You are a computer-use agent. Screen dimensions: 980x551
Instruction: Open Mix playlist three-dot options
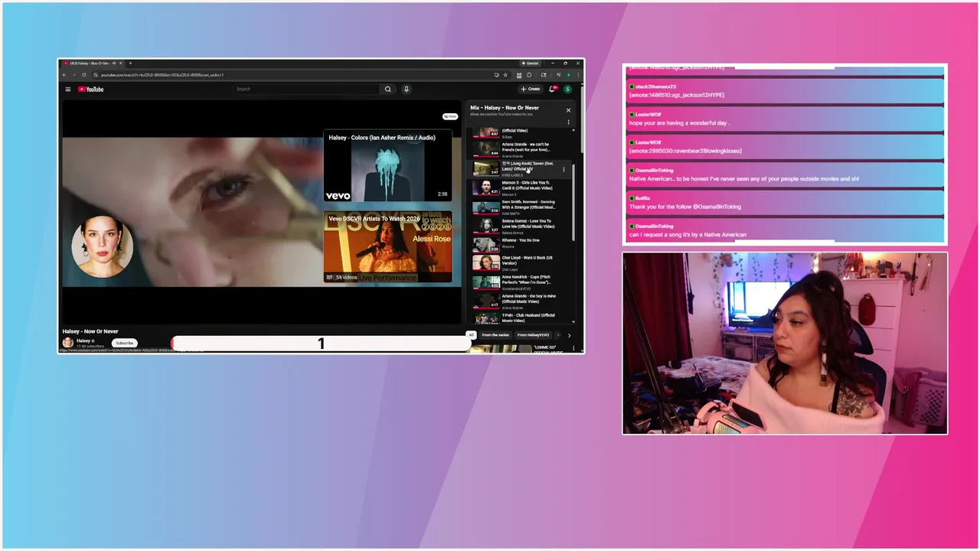point(568,122)
